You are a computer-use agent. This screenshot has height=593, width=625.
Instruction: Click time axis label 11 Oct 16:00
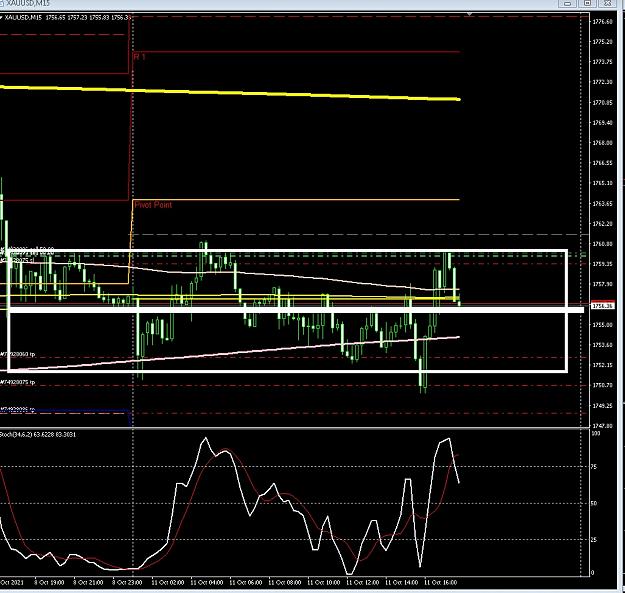[440, 582]
